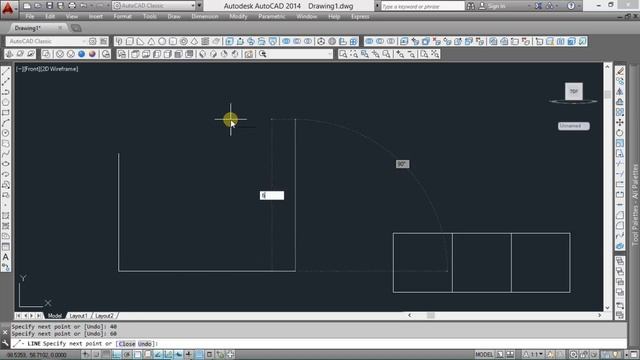This screenshot has height=360, width=640.
Task: Open the AutoCAD application menu
Action: [x=8, y=7]
